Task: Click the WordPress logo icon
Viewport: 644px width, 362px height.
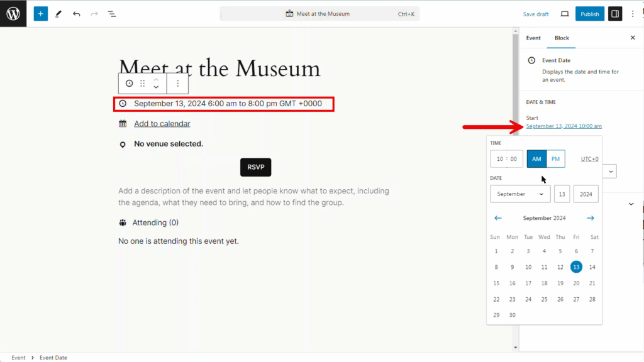Action: [x=13, y=14]
